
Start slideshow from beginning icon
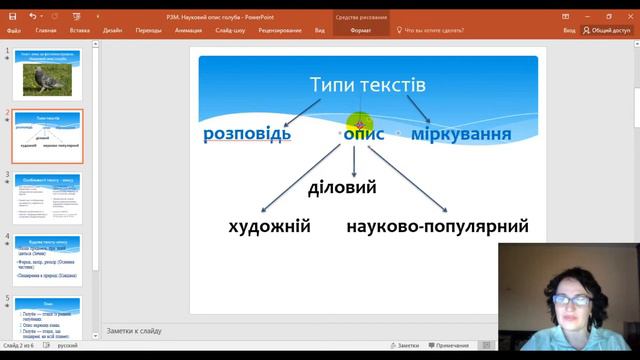click(x=76, y=16)
